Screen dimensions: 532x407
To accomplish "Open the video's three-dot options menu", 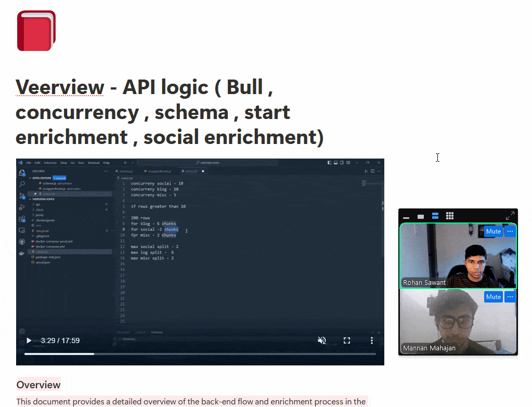I will tap(372, 340).
